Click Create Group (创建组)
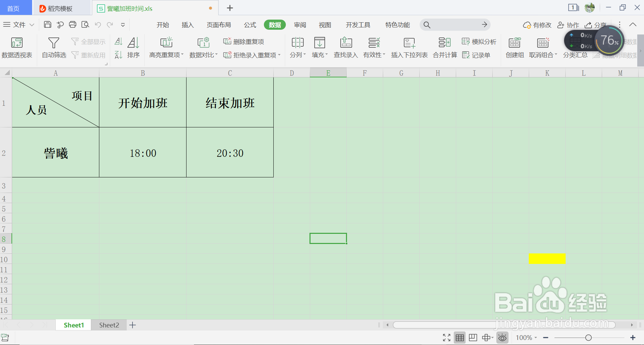The image size is (644, 345). point(515,48)
